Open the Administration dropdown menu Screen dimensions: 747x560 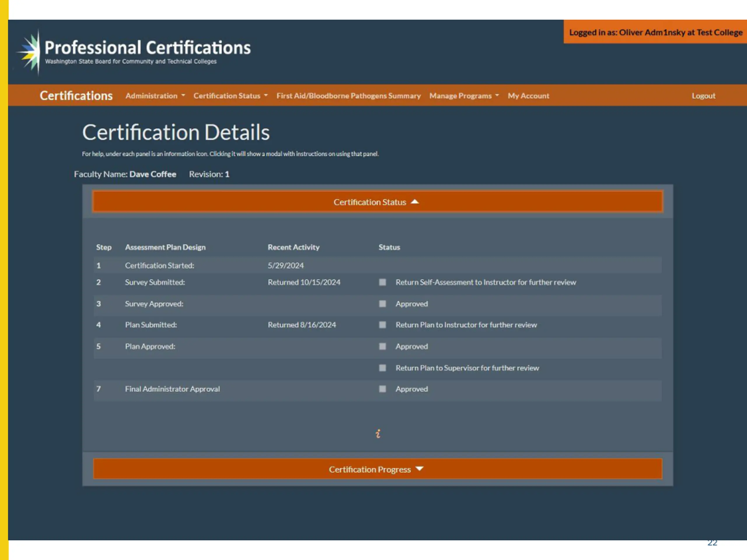pyautogui.click(x=155, y=96)
